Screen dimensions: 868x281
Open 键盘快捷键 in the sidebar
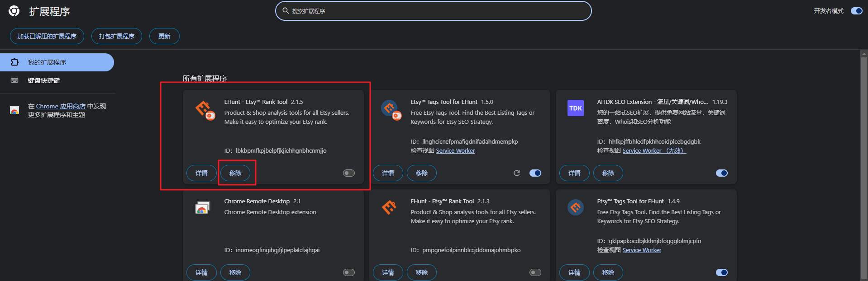click(x=44, y=80)
